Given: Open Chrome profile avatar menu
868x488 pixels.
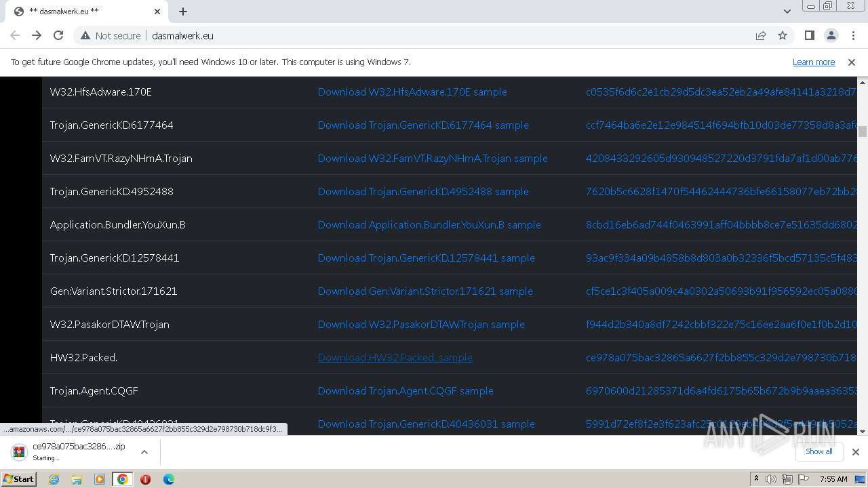Looking at the screenshot, I should click(x=831, y=35).
